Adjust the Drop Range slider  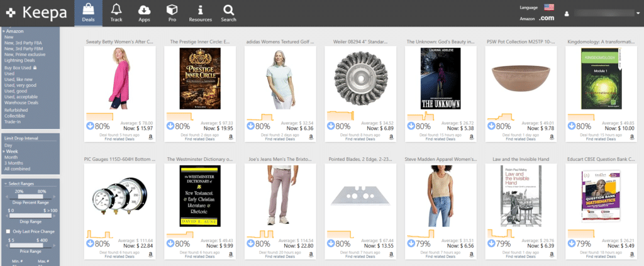click(31, 216)
